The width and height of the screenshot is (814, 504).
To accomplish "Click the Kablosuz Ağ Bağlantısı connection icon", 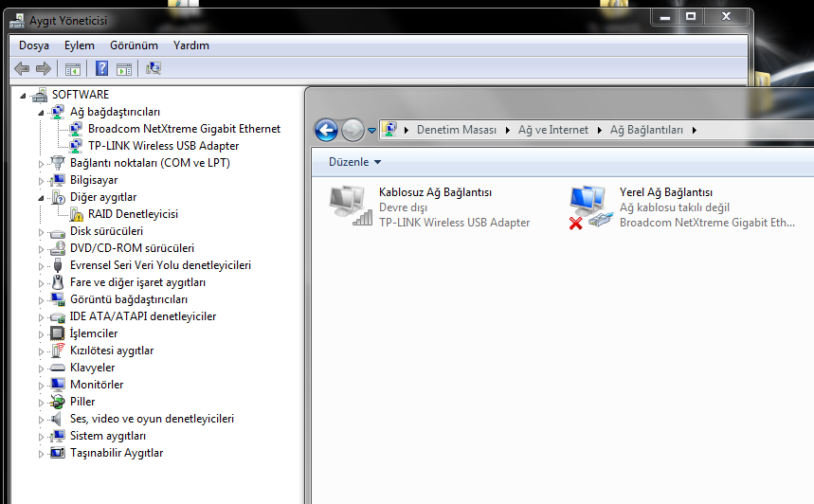I will pos(351,207).
